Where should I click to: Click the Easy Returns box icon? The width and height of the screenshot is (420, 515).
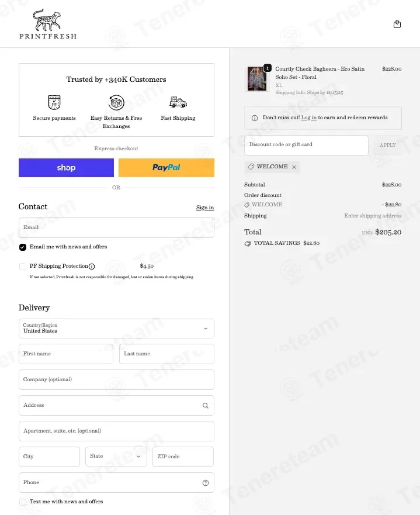116,103
